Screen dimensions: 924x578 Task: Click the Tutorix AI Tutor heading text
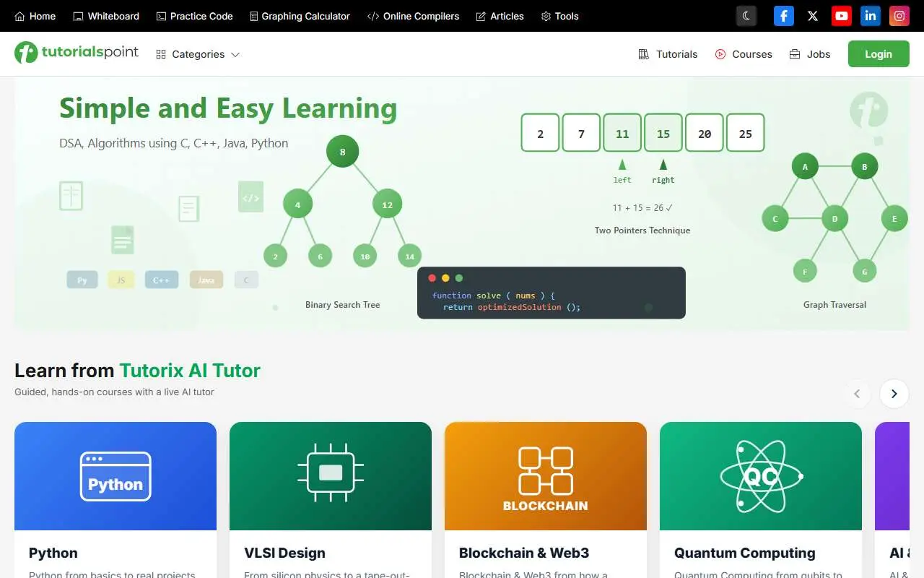190,371
